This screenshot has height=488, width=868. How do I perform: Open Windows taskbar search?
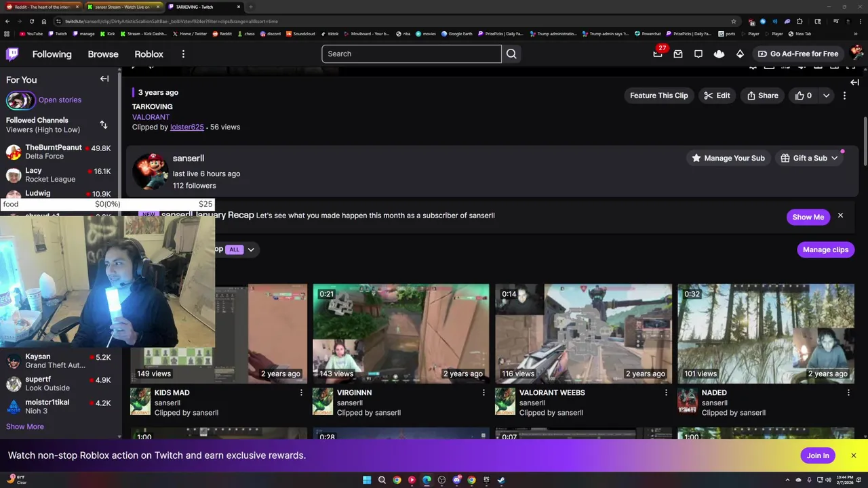coord(382,480)
